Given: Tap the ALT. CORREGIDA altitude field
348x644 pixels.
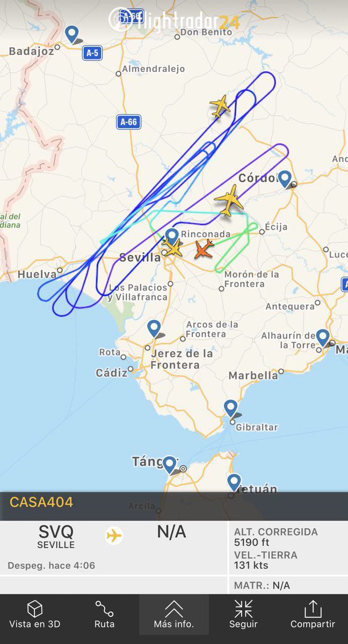Looking at the screenshot, I should click(276, 537).
